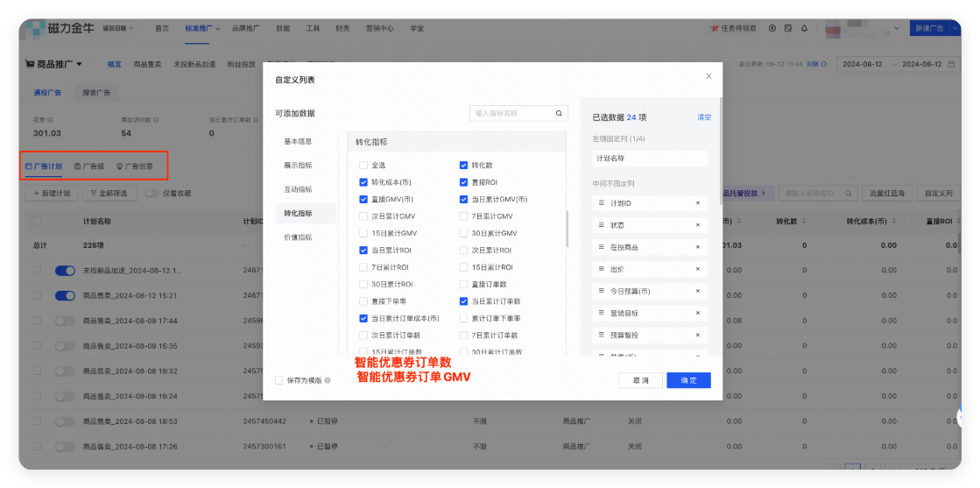
Task: Click the sort arrows on 转化成本(币) column
Action: tap(893, 222)
